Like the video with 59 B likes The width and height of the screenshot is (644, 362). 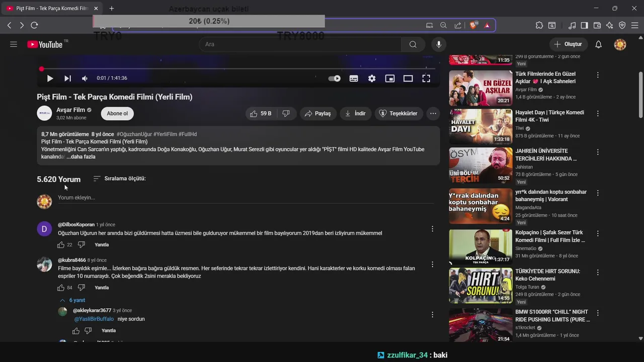tap(261, 114)
